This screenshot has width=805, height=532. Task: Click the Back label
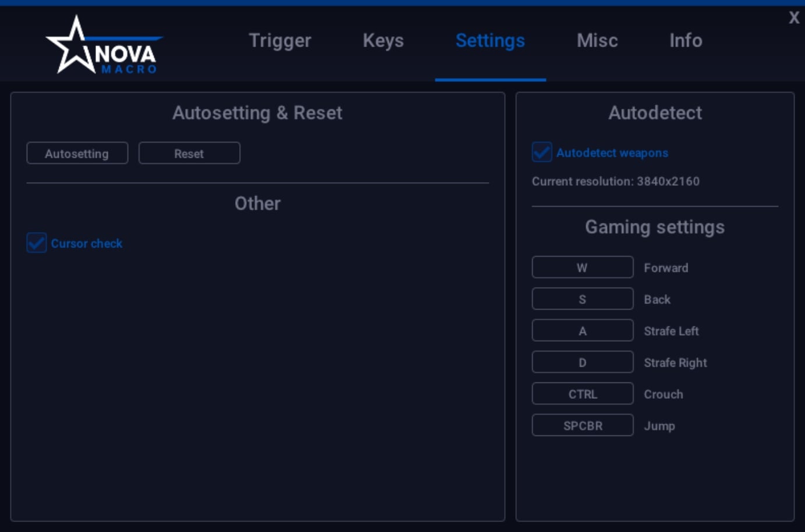pos(657,299)
